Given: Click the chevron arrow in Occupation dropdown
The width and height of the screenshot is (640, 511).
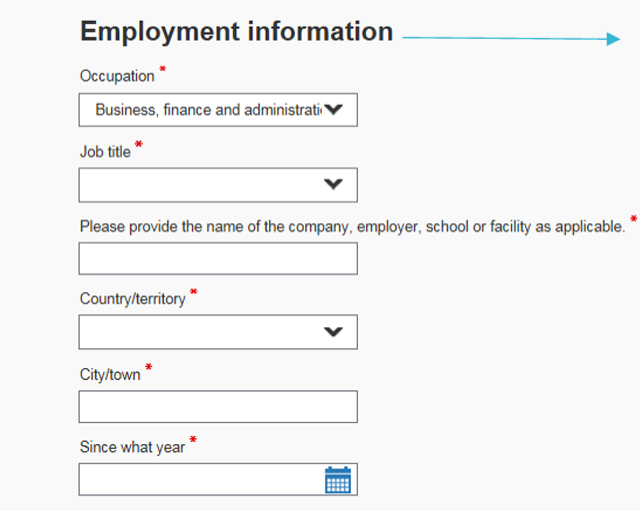Looking at the screenshot, I should pos(334,110).
